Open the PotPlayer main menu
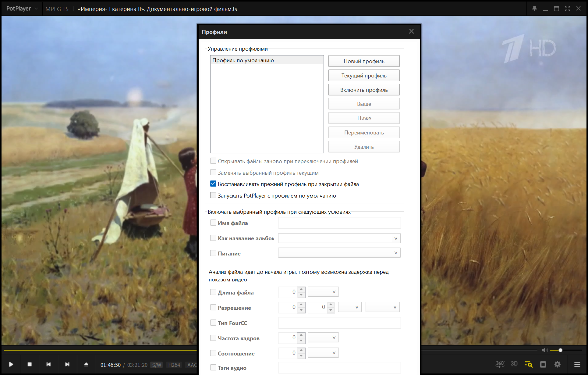Screen dimensions: 588x375 (22, 9)
